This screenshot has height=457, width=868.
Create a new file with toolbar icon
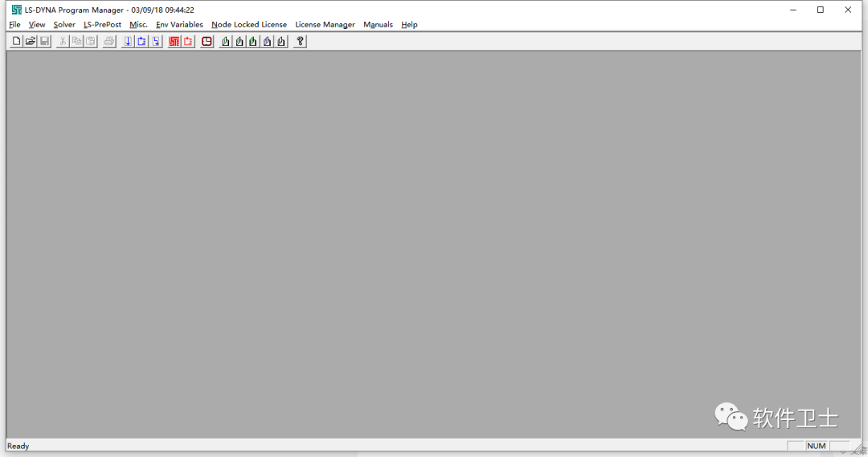[x=17, y=42]
